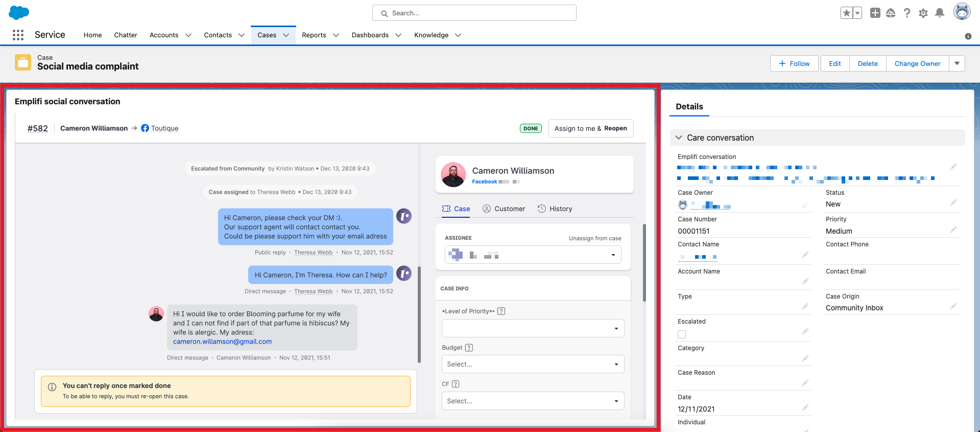Click the Help question mark icon
The height and width of the screenshot is (432, 980).
[x=906, y=13]
